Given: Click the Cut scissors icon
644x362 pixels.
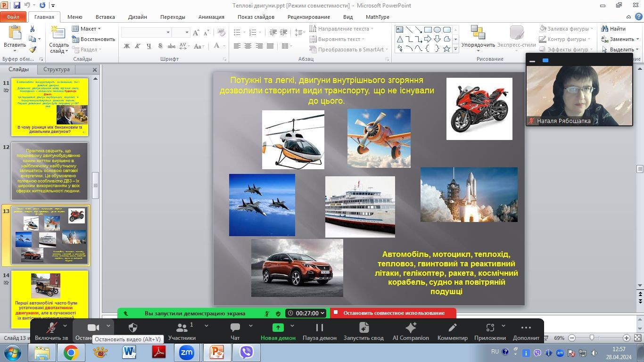Looking at the screenshot, I should point(33,29).
